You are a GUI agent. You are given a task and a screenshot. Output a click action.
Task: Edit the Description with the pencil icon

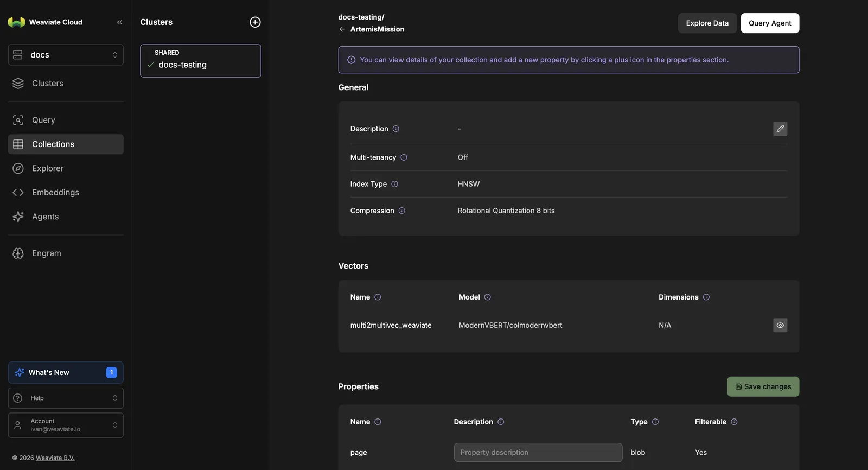point(780,129)
